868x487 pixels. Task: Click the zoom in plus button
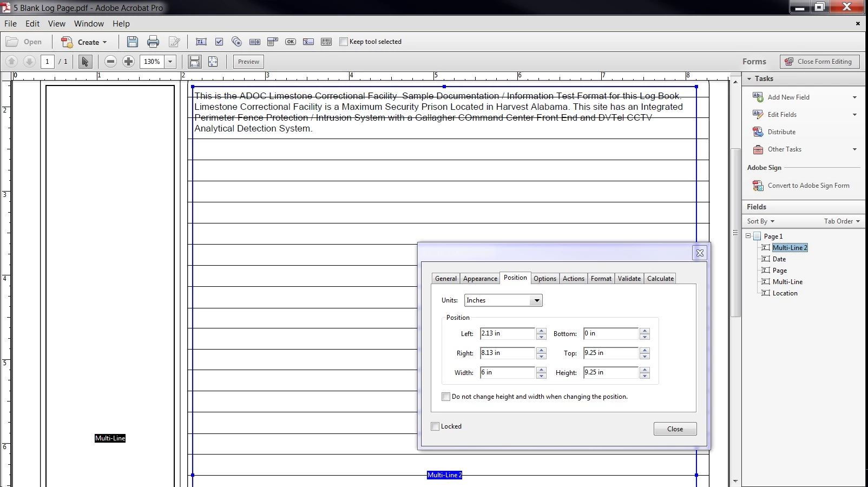[x=128, y=62]
